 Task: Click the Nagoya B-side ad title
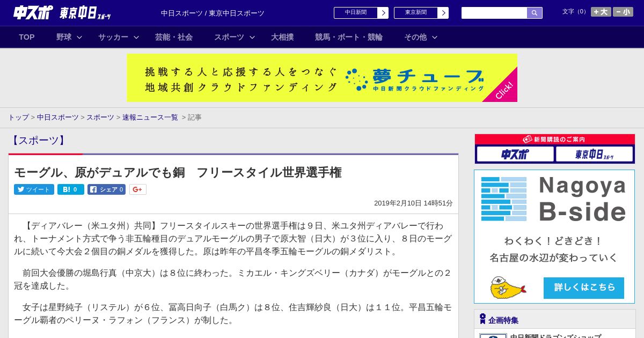click(x=582, y=199)
